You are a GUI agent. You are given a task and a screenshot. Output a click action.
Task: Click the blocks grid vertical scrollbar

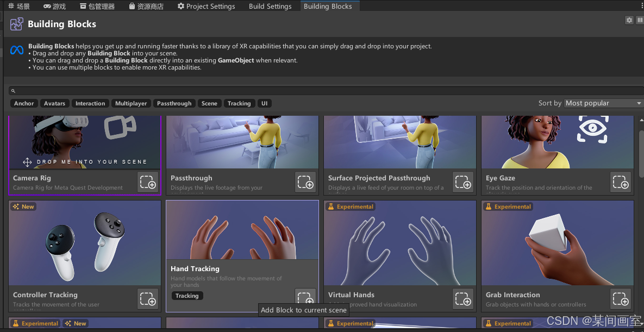(640, 154)
